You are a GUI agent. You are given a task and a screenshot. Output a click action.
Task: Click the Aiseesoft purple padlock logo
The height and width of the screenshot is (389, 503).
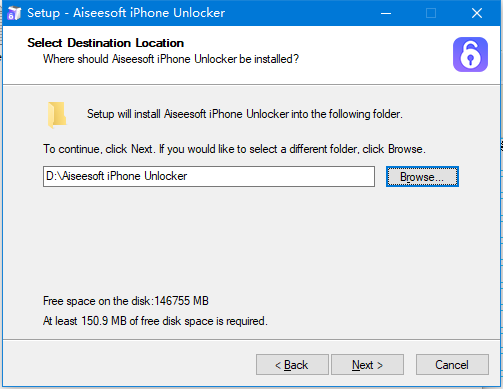tap(470, 54)
